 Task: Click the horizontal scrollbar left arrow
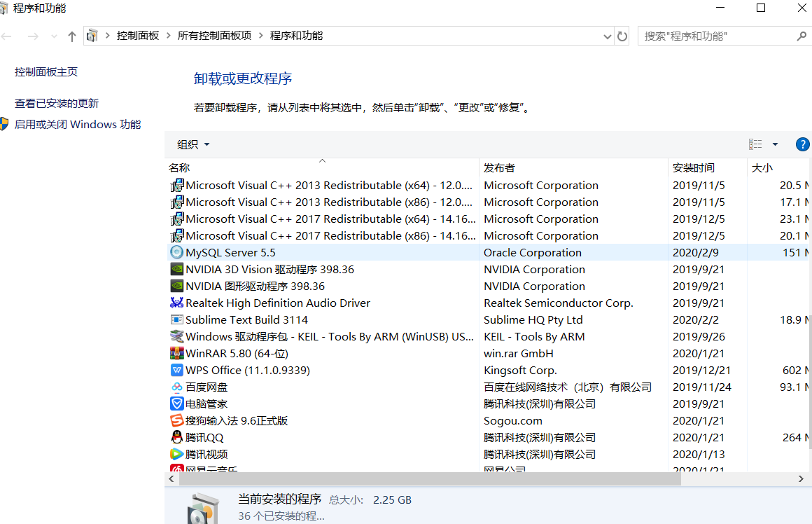click(171, 479)
